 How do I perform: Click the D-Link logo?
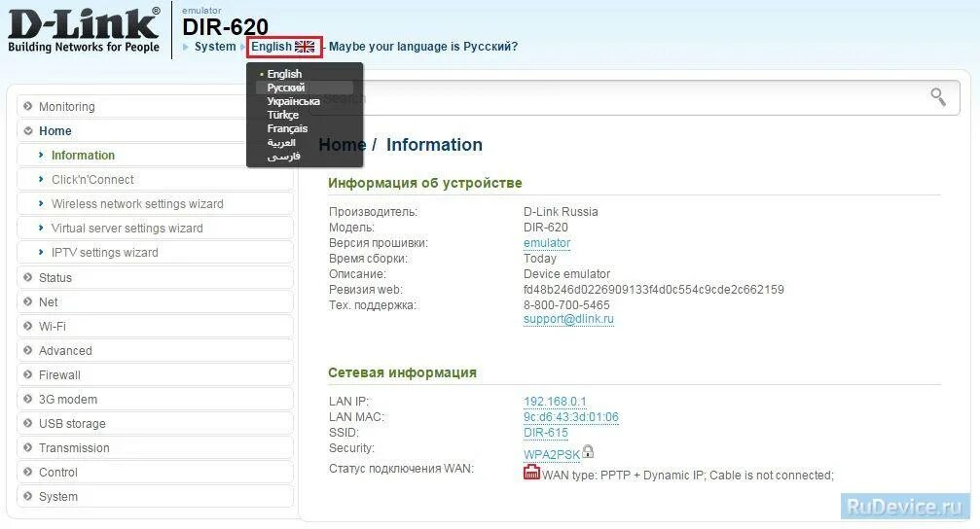pyautogui.click(x=84, y=29)
